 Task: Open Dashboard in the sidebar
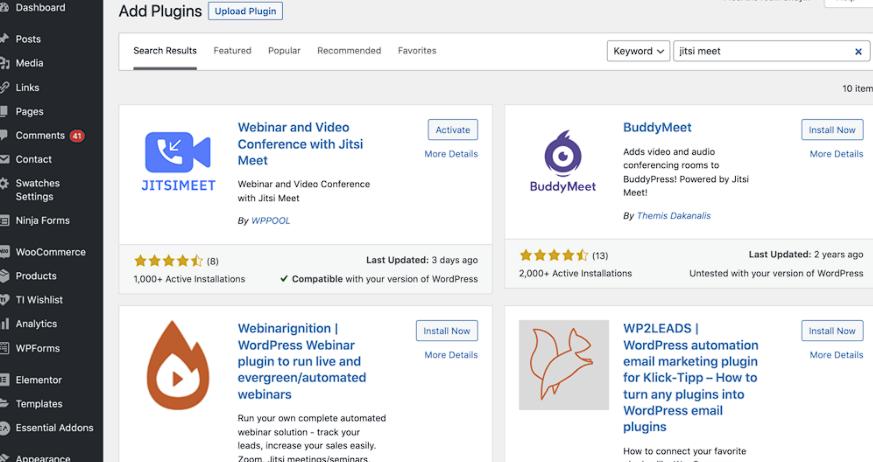coord(40,8)
